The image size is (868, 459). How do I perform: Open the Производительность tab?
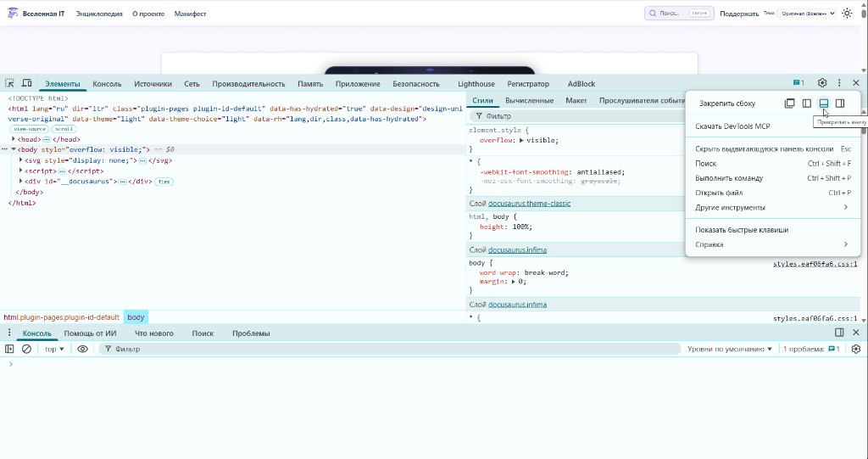pyautogui.click(x=248, y=84)
